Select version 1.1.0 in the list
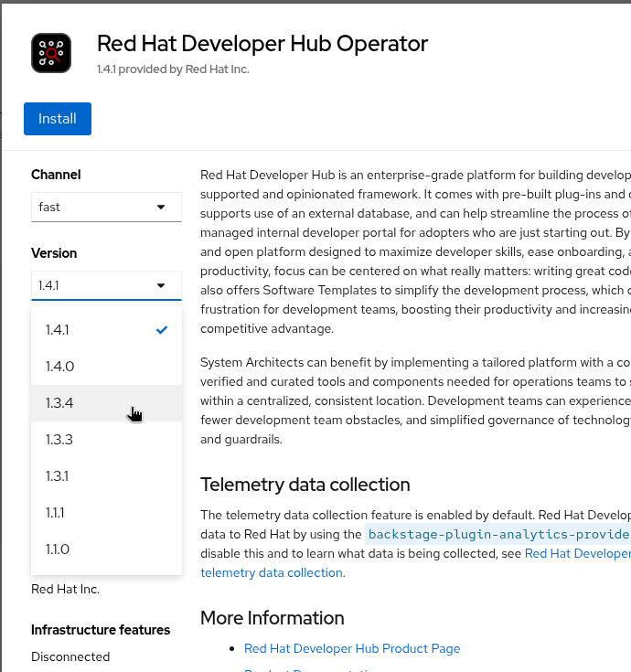 106,549
